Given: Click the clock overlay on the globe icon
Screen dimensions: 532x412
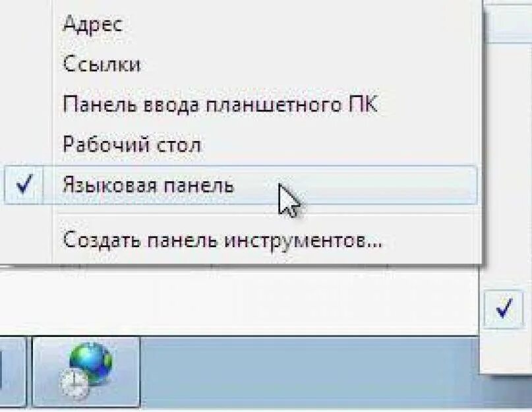Looking at the screenshot, I should pos(74,384).
